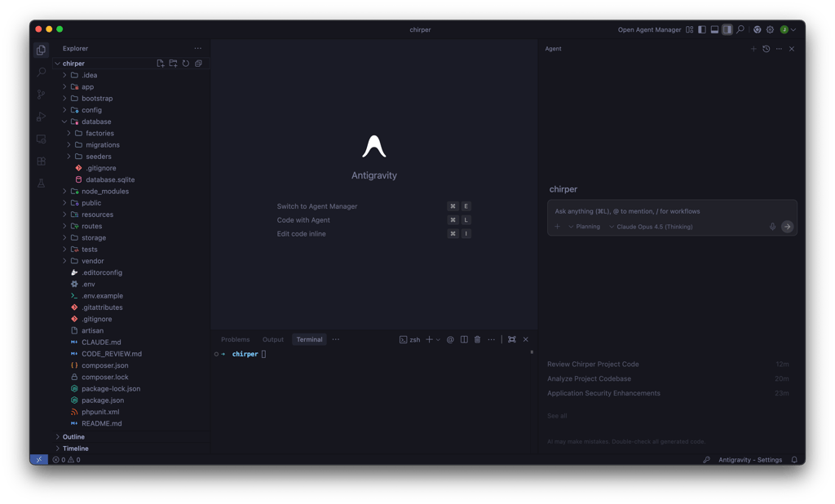Close the Agent panel
This screenshot has height=504, width=835.
792,48
